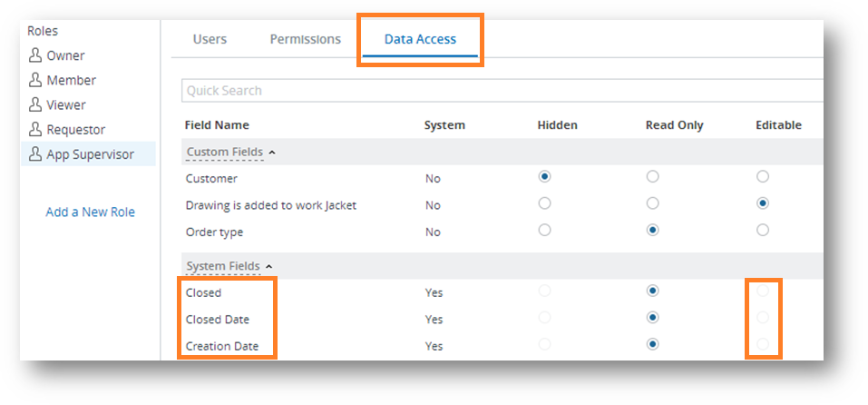Click the Add a New Role link
The image size is (868, 405).
[90, 212]
